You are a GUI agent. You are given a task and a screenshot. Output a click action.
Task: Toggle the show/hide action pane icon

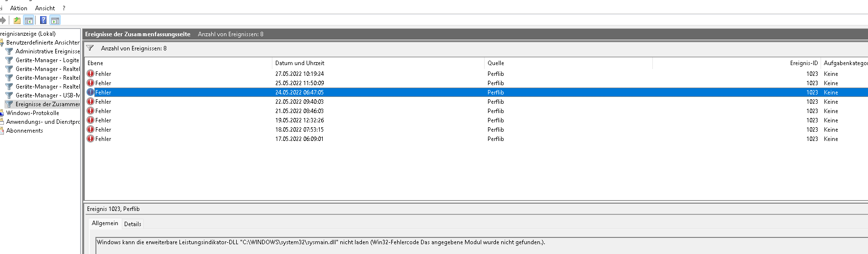point(55,20)
